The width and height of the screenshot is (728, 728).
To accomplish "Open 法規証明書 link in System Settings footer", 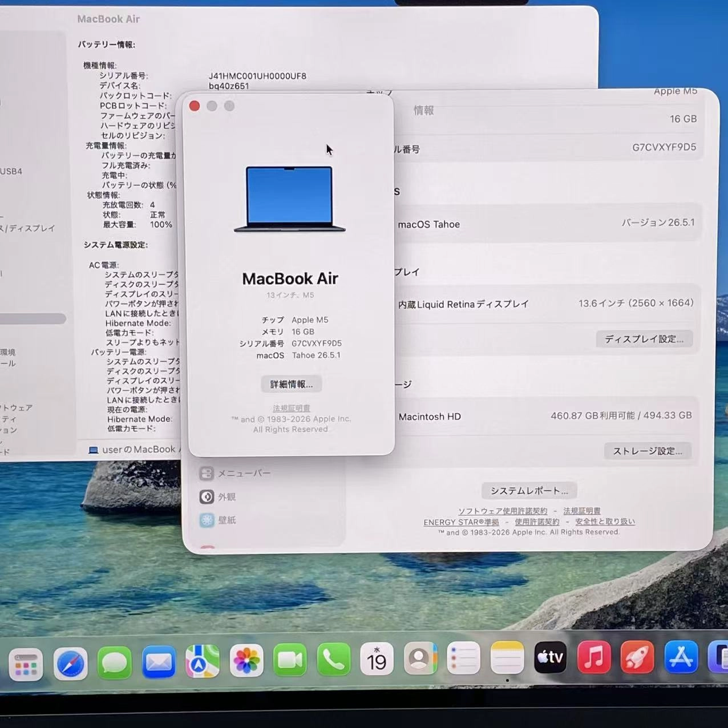I will tap(582, 511).
